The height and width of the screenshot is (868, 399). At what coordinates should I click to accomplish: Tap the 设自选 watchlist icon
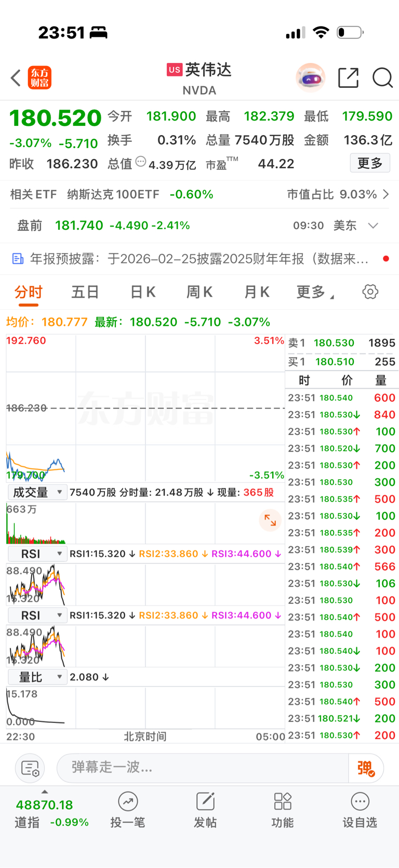pos(360,801)
